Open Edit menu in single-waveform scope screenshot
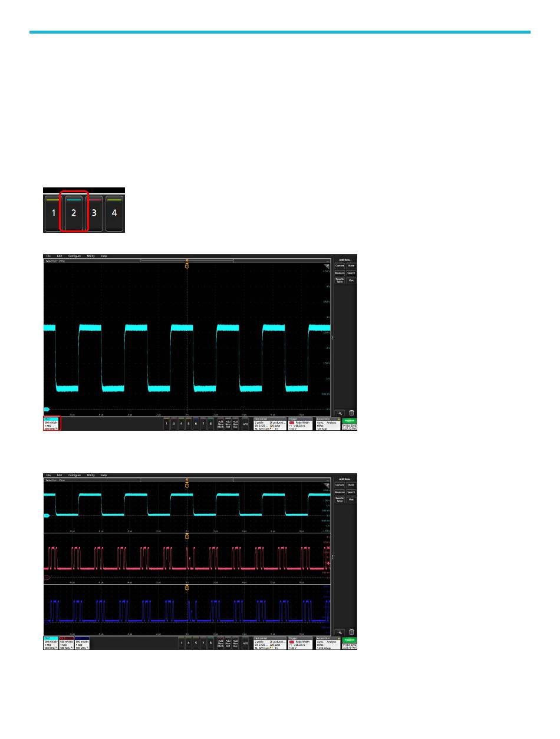Image resolution: width=560 pixels, height=739 pixels. coord(60,256)
